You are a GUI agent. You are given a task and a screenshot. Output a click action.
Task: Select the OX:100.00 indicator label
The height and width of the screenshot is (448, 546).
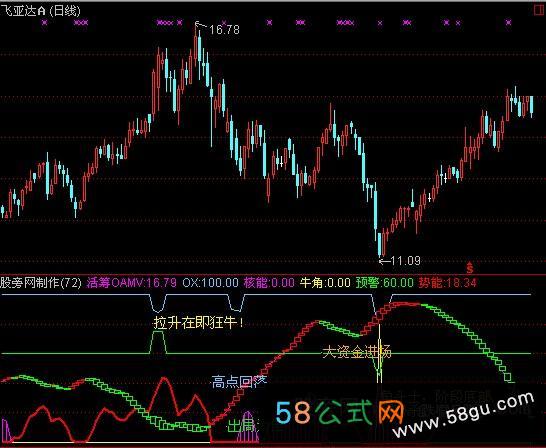tap(211, 282)
